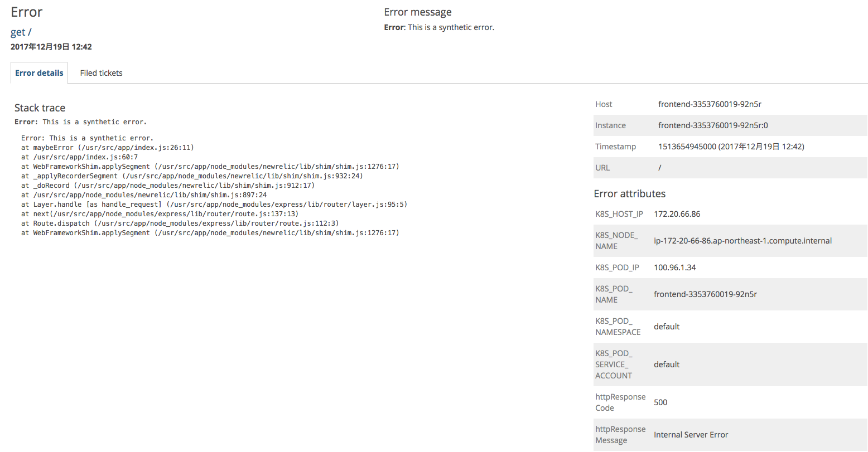Click the 'Layer.handle [as handle_request]' stack line
The image size is (868, 452).
tap(214, 205)
